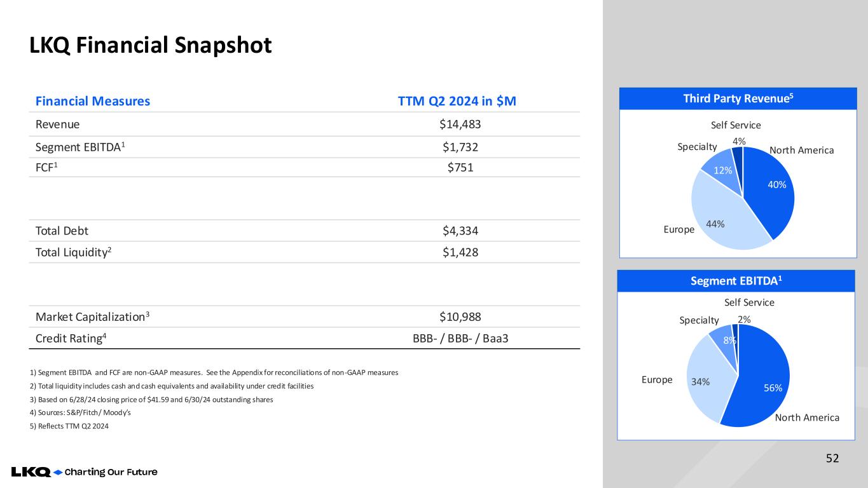Click the blue diamond icon beside the LKQ logo
Viewport: 868px width, 488px height.
(58, 472)
